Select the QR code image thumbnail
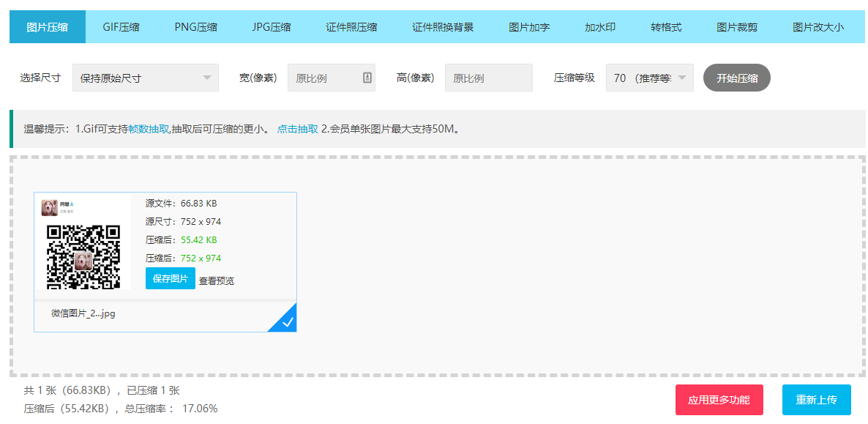868x424 pixels. coord(83,242)
